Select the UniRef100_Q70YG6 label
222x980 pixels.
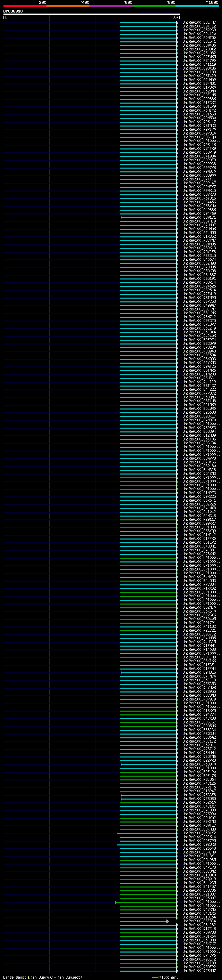(199, 462)
